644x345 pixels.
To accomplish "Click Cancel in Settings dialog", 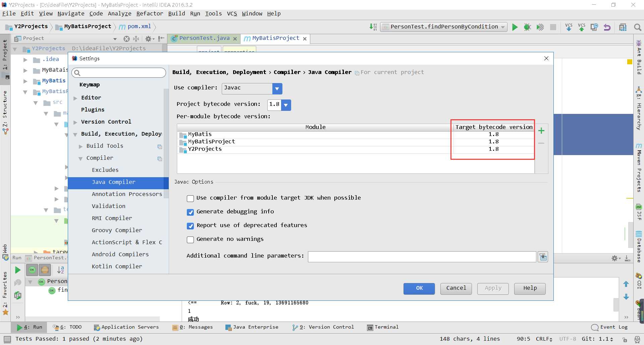I will tap(456, 288).
